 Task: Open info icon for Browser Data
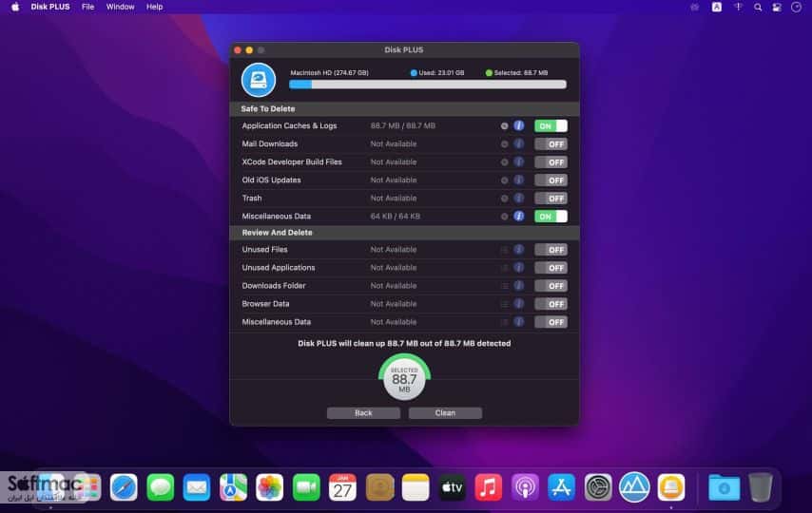(x=518, y=304)
